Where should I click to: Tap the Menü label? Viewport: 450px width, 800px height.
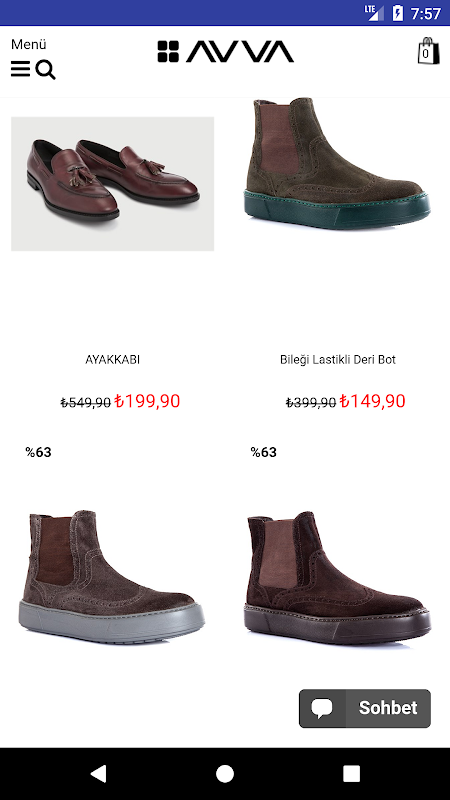(29, 44)
